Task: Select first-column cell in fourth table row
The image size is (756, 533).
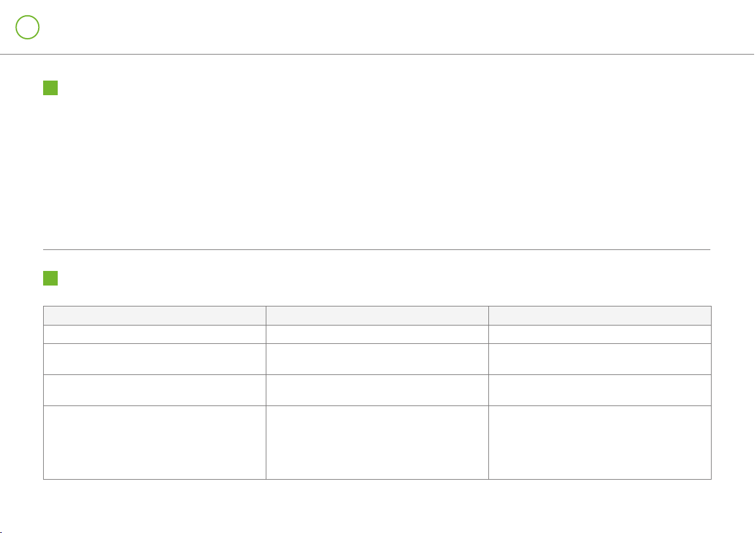Action: (x=155, y=390)
